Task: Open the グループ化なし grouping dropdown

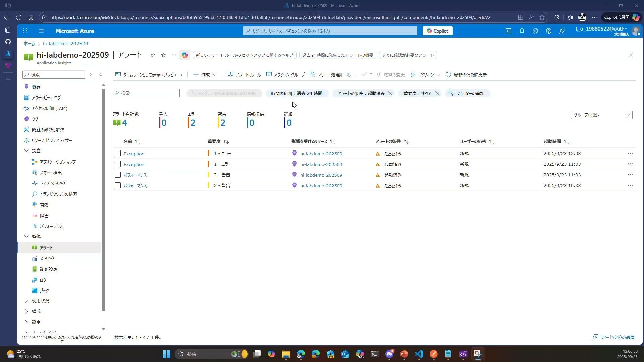Action: click(x=601, y=115)
